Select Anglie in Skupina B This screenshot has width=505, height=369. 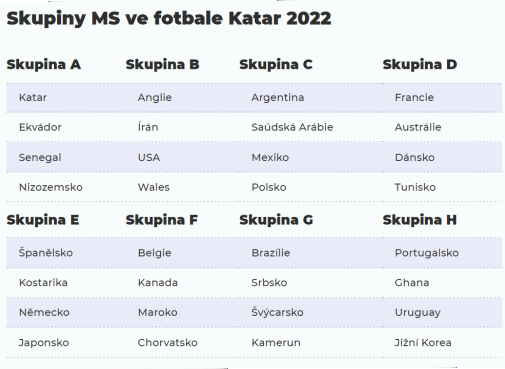(155, 97)
